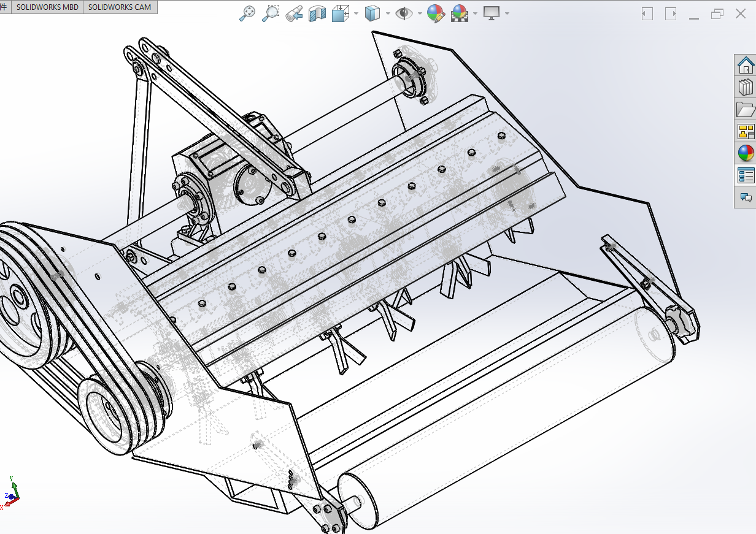
Task: Open the File Explorer pane
Action: 746,109
